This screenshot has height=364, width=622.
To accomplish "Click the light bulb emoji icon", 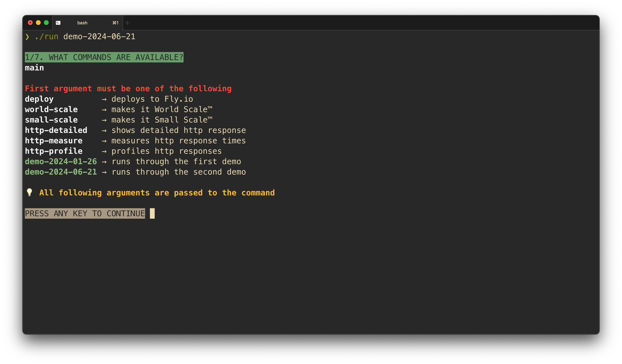I will coord(30,192).
